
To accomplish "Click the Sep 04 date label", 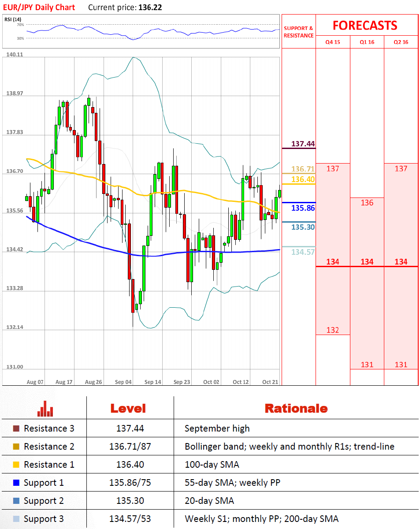I will click(x=123, y=382).
